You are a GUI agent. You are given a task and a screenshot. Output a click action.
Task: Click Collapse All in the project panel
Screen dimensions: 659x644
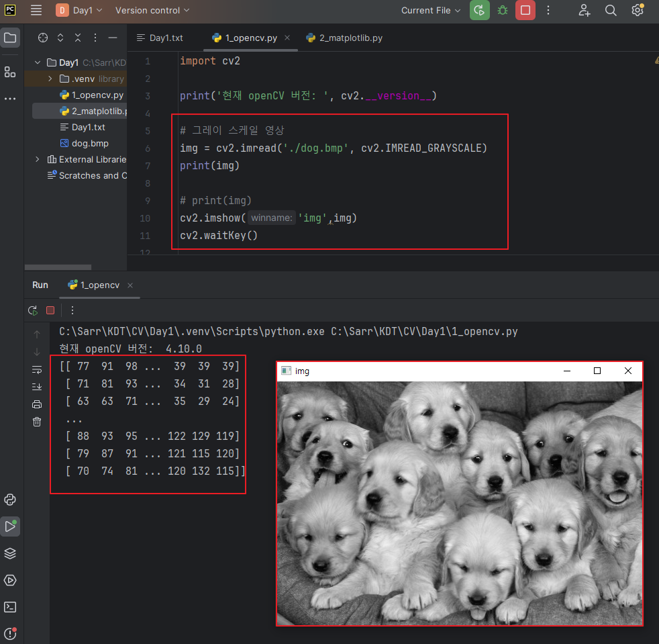click(78, 38)
